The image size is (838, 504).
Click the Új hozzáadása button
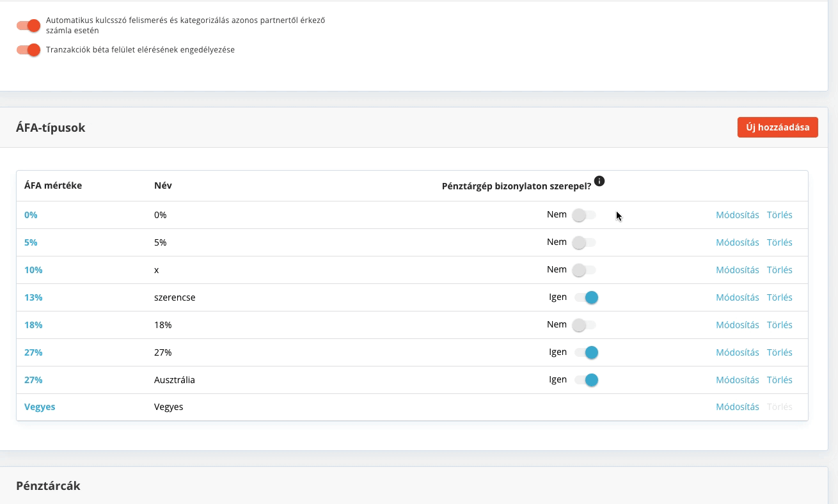777,127
